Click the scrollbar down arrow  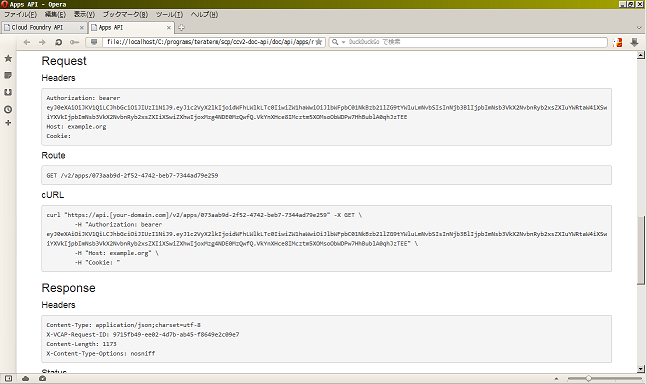click(641, 369)
